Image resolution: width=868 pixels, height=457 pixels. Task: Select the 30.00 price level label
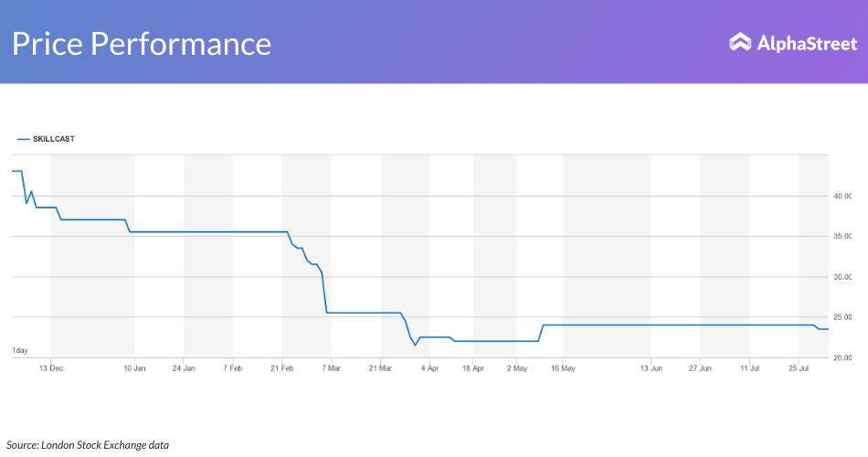tap(842, 277)
